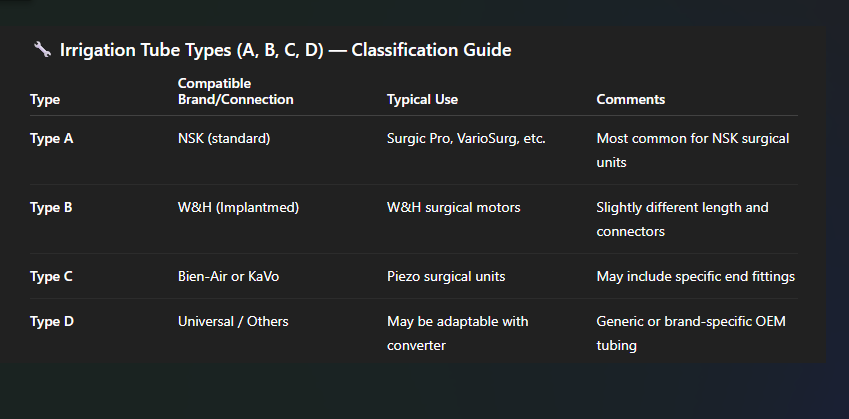
Task: Select the Typical Use column header
Action: point(422,100)
